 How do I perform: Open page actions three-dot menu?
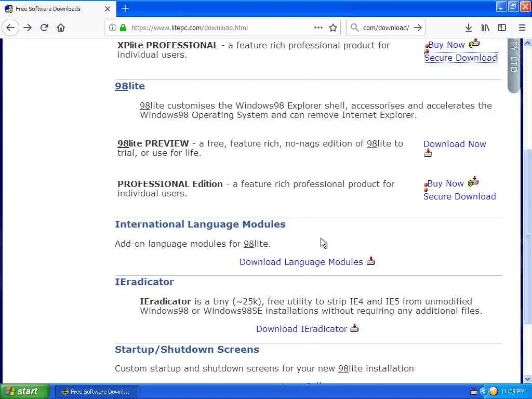[318, 28]
